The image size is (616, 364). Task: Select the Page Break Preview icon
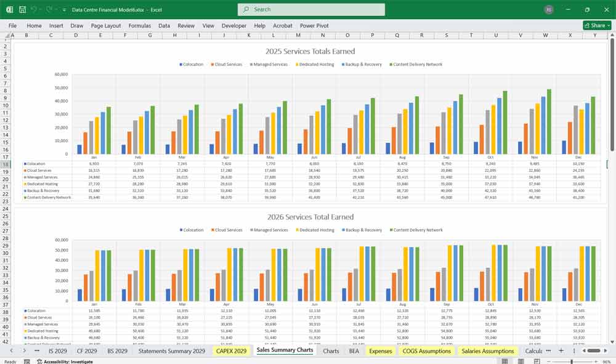537,361
